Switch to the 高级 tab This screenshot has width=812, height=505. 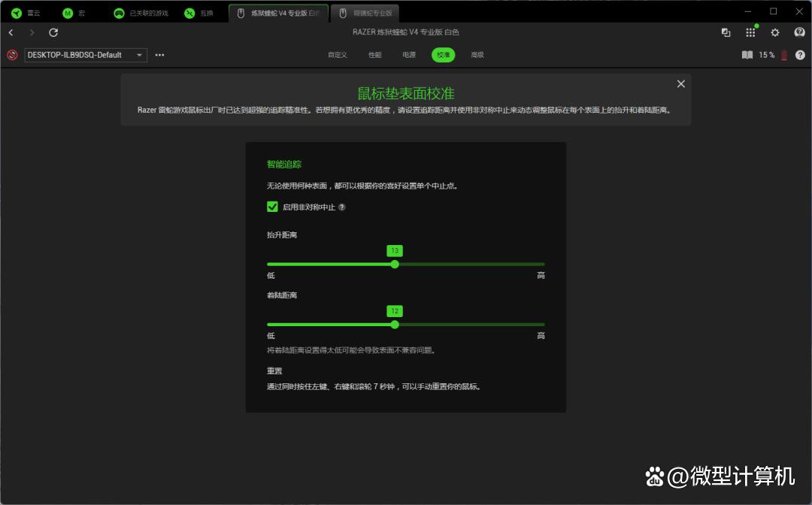[x=477, y=55]
